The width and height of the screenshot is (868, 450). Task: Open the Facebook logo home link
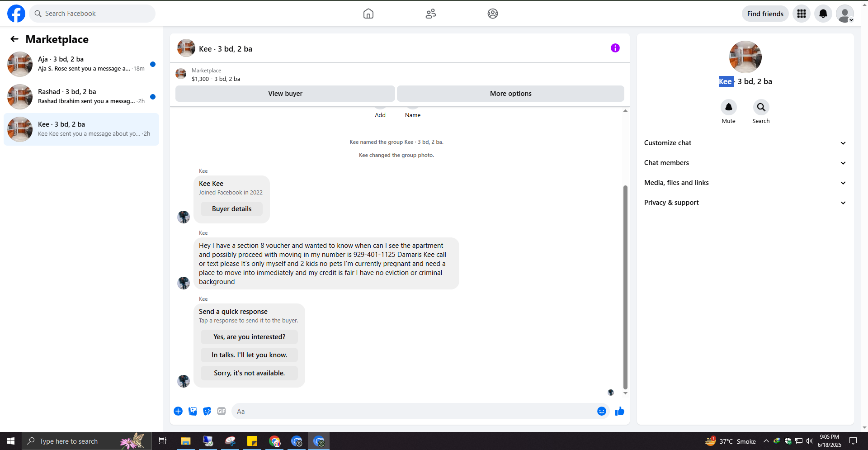click(x=16, y=14)
